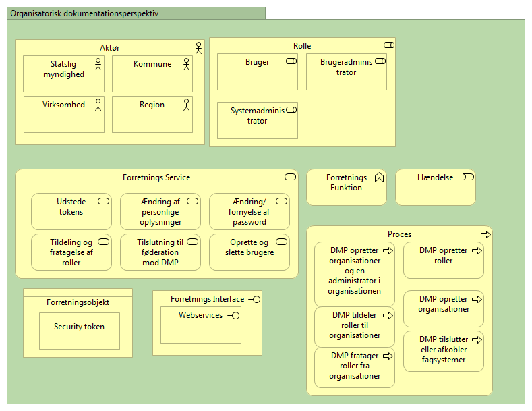
Task: Select the Proces group title
Action: click(399, 234)
